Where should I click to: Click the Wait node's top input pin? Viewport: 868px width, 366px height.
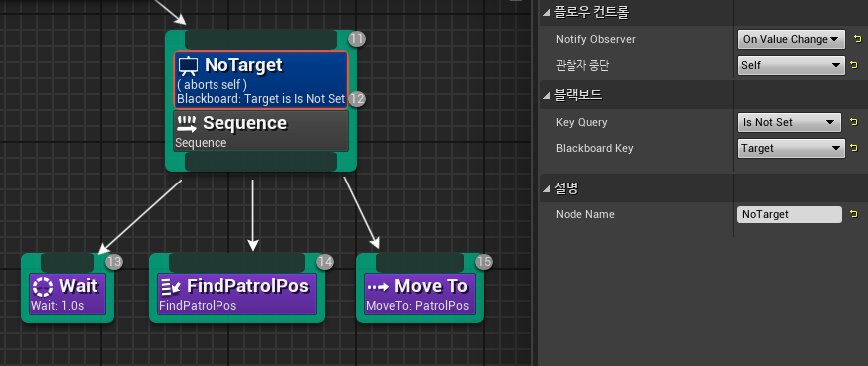(x=68, y=263)
